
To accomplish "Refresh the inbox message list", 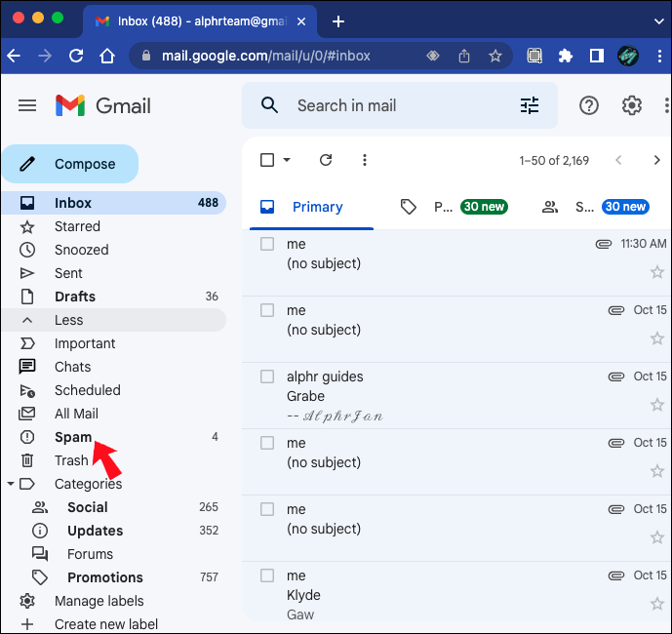I will pyautogui.click(x=326, y=160).
